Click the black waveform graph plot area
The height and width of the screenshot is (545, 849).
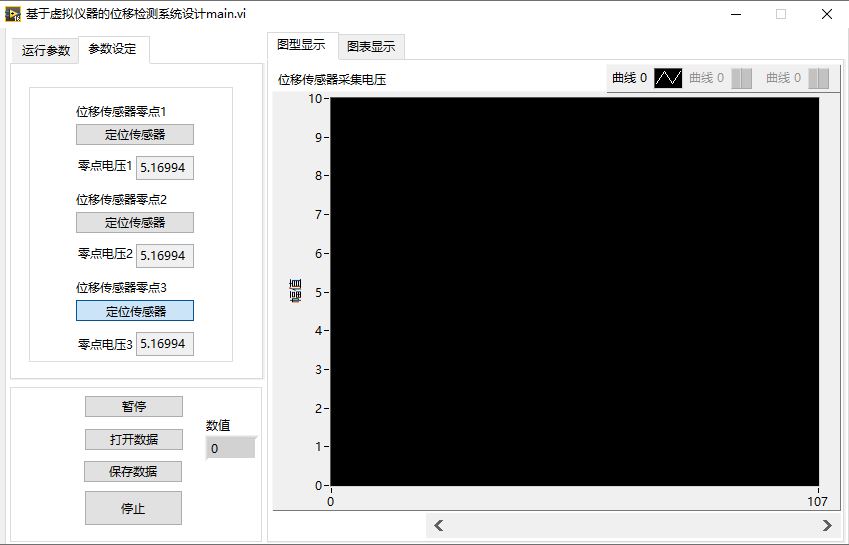click(574, 292)
